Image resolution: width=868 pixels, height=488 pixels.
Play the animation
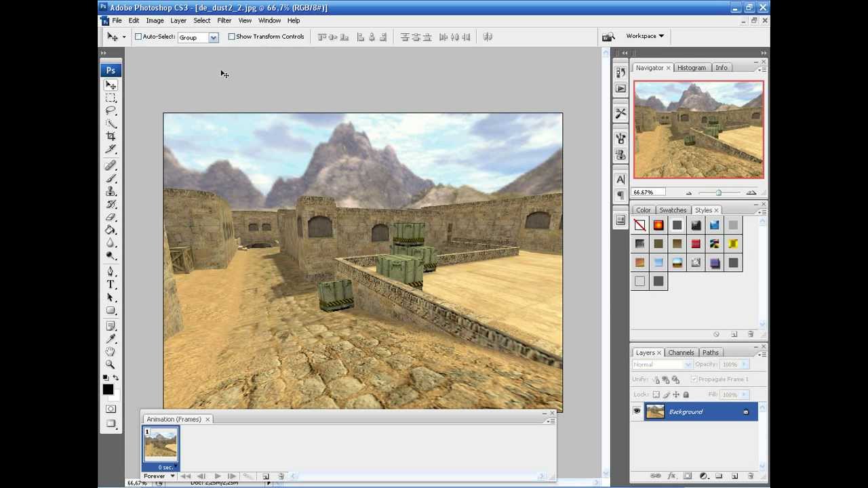[217, 476]
